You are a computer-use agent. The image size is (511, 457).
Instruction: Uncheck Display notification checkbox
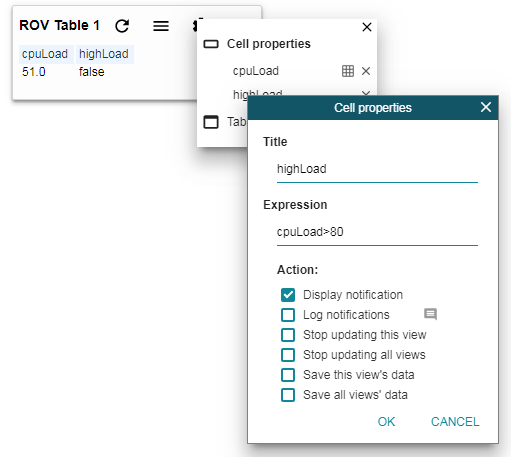(x=288, y=295)
